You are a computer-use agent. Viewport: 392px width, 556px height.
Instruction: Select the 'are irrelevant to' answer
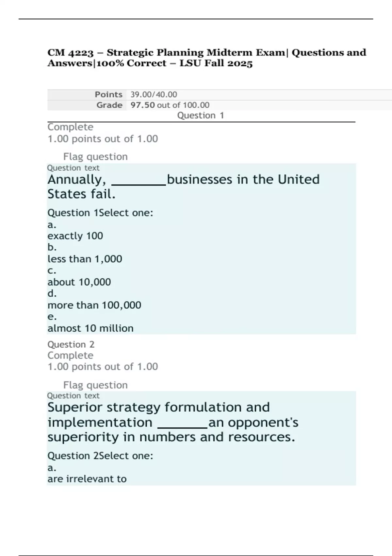click(87, 479)
